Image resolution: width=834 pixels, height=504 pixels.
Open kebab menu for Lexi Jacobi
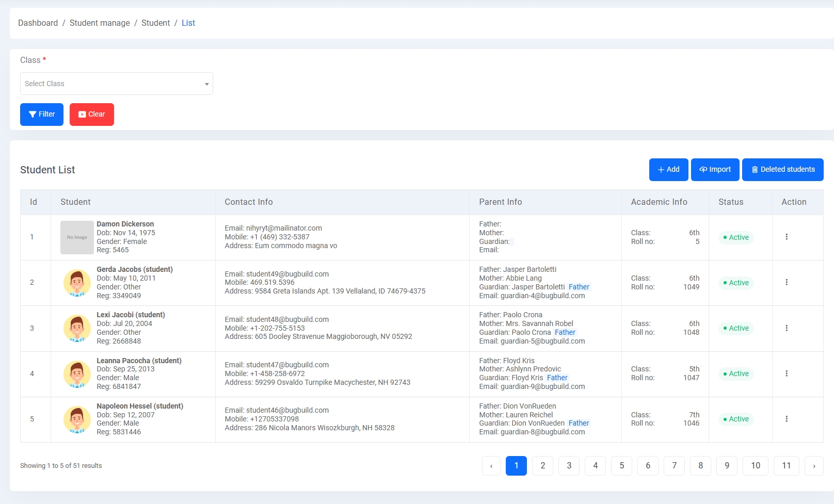pos(786,328)
